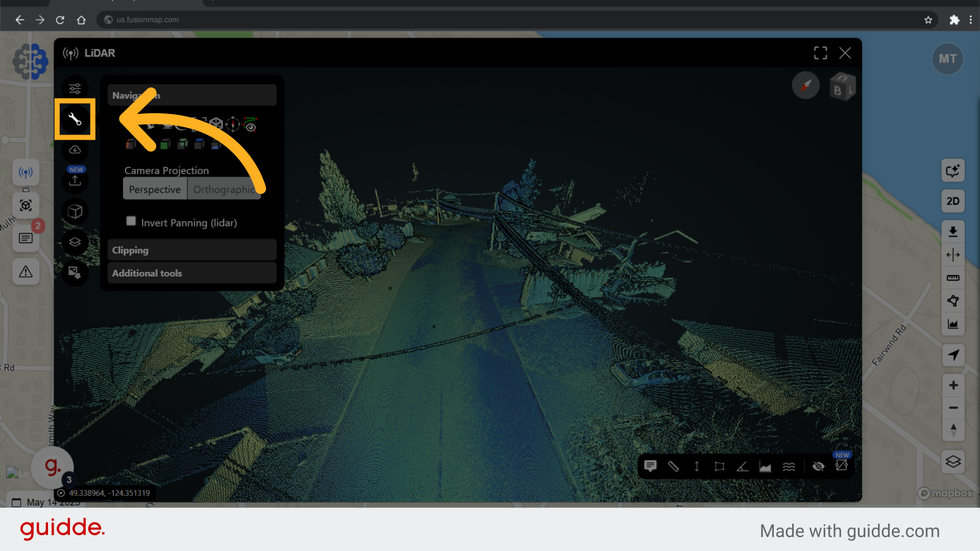The image size is (980, 551).
Task: Select the compass navigation icon in Navigation panel
Action: coord(233,124)
